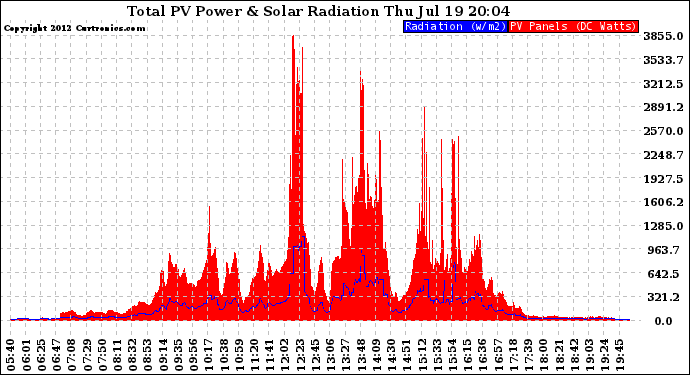Click the x-axis time label 19:24
The height and width of the screenshot is (375, 690).
(605, 355)
